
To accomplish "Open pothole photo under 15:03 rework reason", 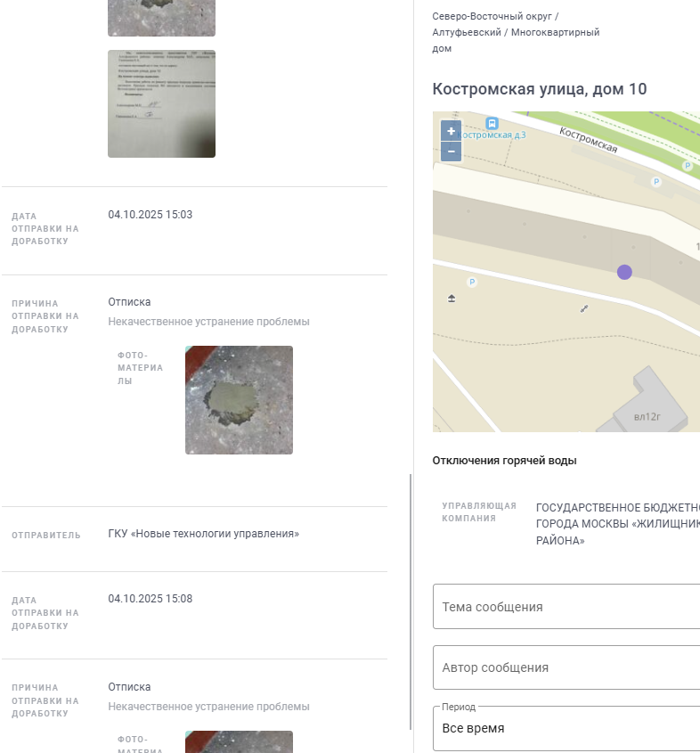I will [x=239, y=400].
